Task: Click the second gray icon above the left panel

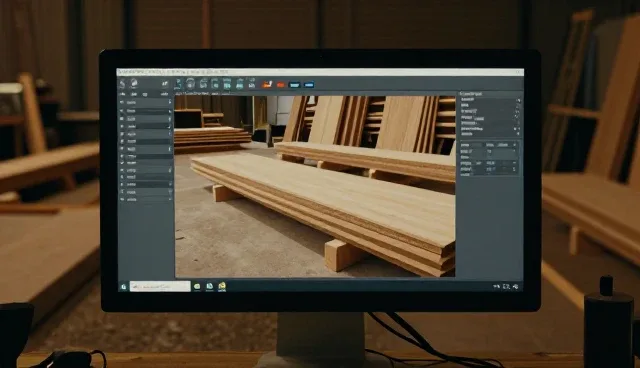Action: pos(133,84)
